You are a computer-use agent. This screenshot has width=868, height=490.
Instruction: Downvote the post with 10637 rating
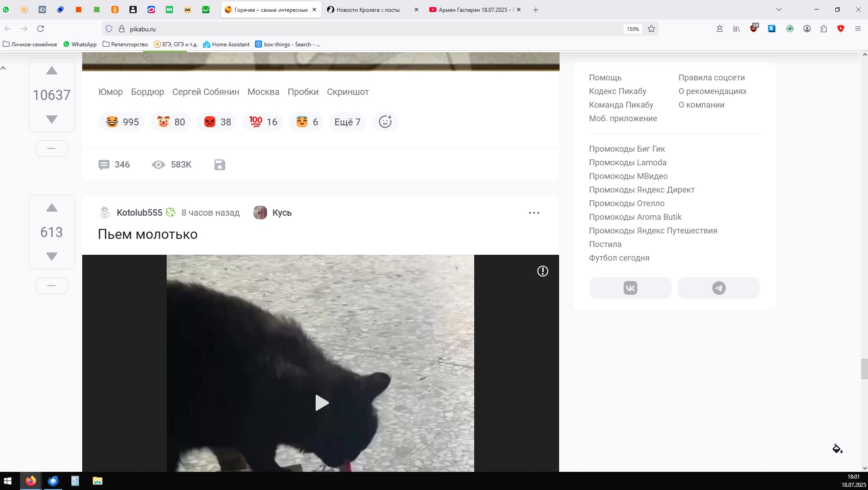pos(52,119)
